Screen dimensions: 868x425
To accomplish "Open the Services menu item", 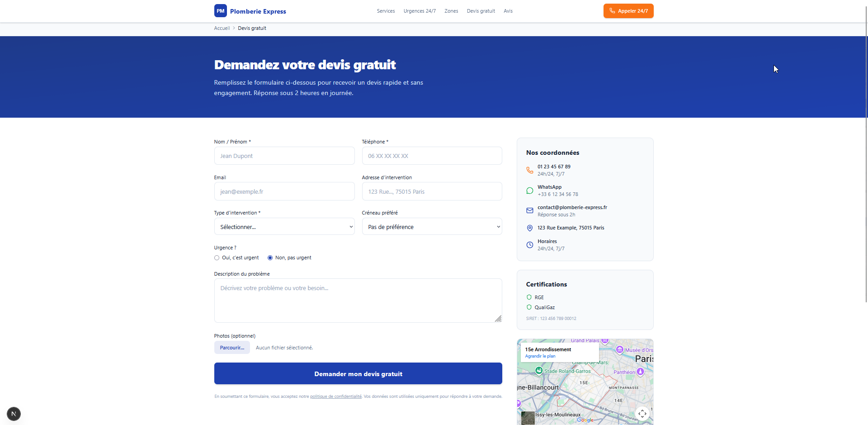I will tap(386, 11).
